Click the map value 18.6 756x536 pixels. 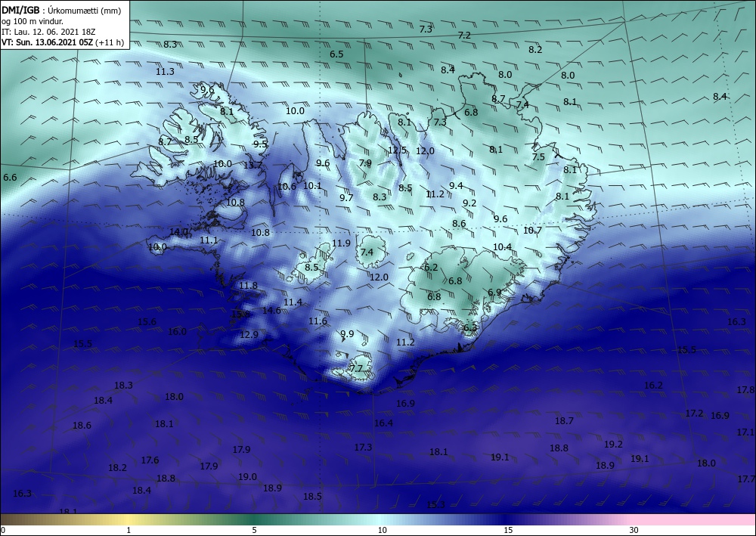coord(82,426)
